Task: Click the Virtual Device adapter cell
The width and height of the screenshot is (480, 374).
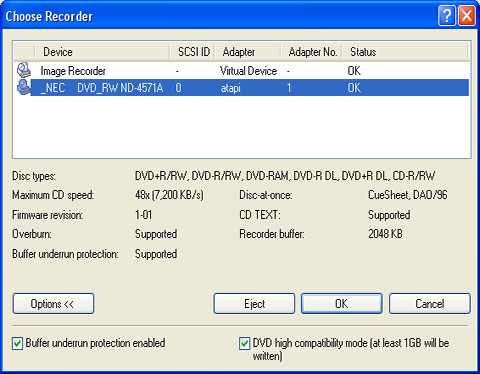Action: tap(248, 71)
